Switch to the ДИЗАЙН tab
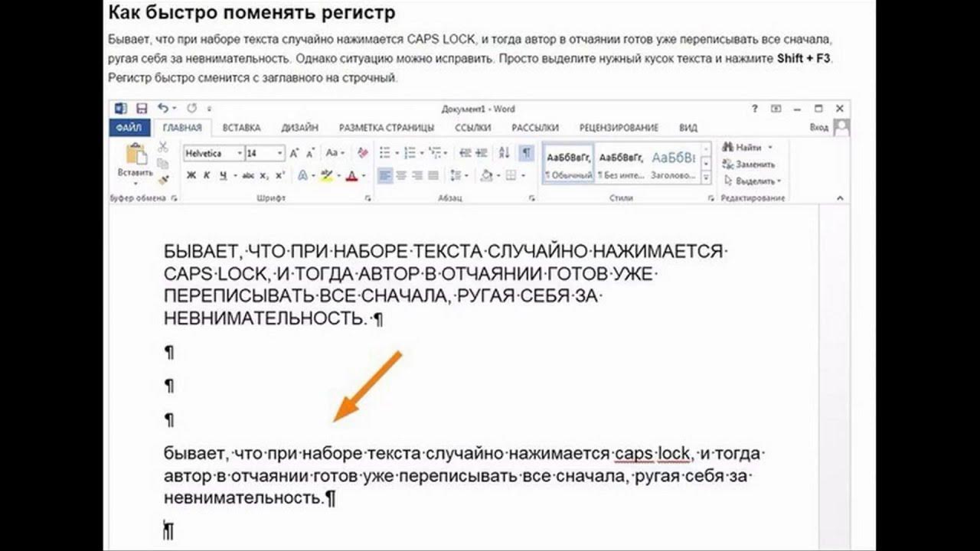This screenshot has height=551, width=980. point(299,128)
